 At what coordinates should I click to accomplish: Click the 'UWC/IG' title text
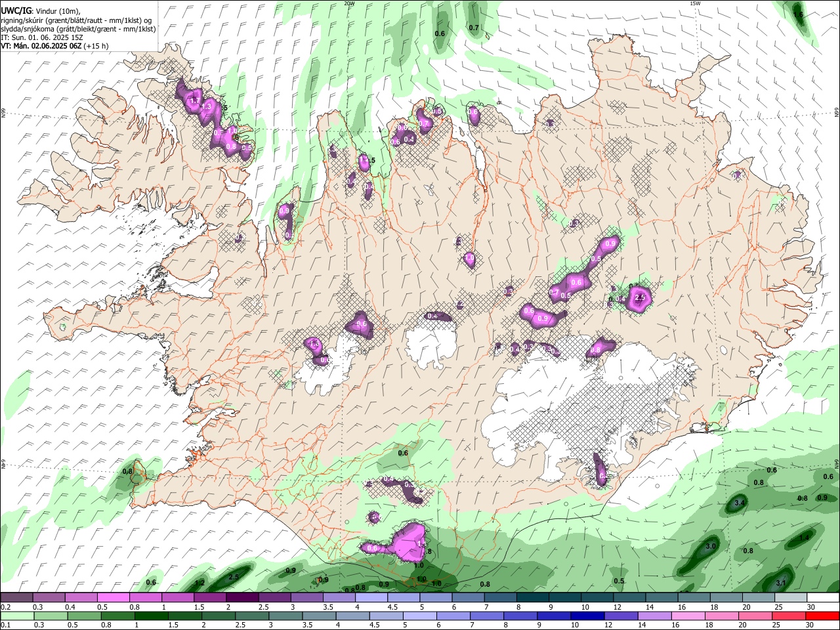(16, 11)
